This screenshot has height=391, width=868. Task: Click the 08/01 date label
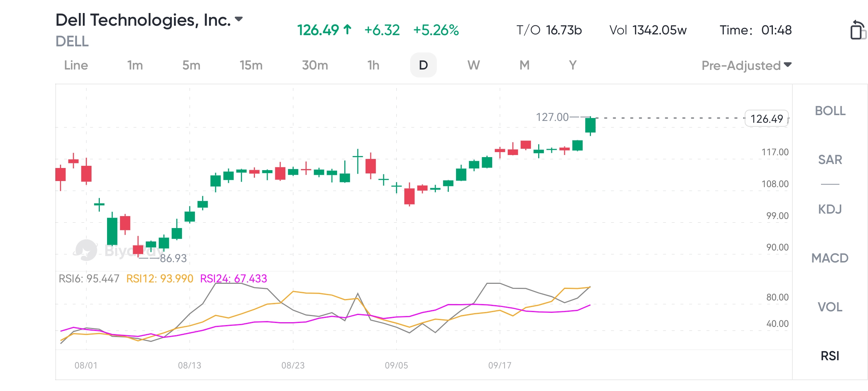coord(86,365)
